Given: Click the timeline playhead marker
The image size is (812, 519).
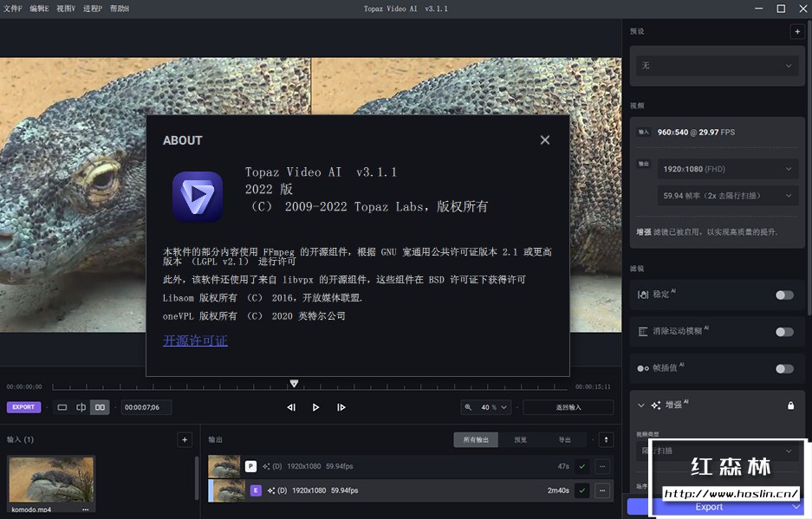Looking at the screenshot, I should [294, 384].
